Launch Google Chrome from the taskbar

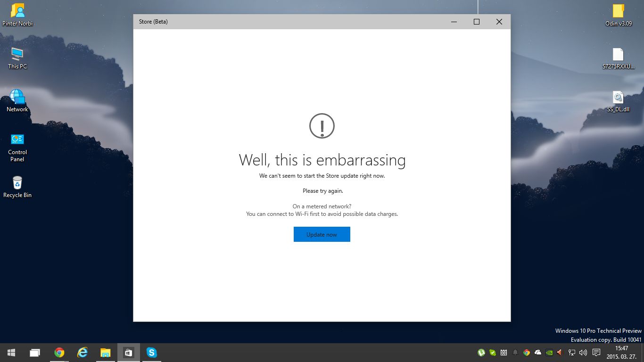(x=59, y=352)
